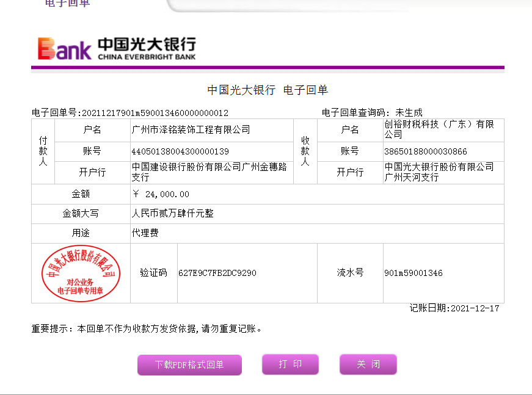Image resolution: width=532 pixels, height=395 pixels.
Task: Click the centered title 中国光大银行 电子回单
Action: click(x=268, y=90)
